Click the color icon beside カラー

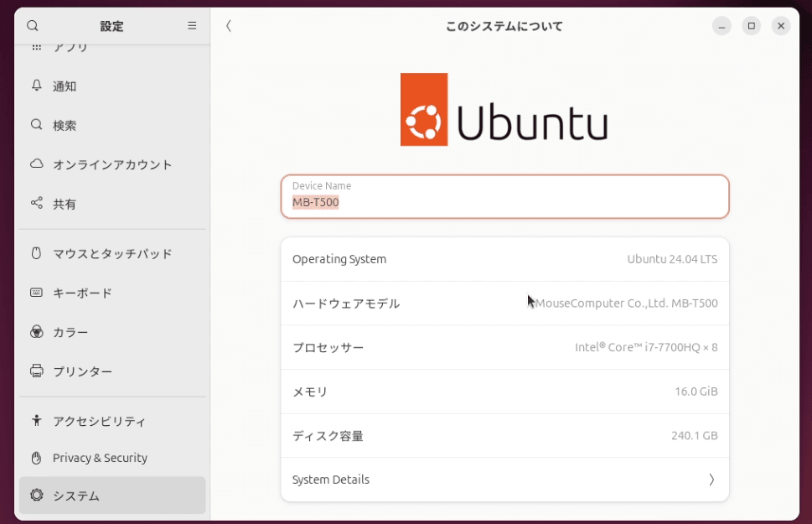(36, 332)
